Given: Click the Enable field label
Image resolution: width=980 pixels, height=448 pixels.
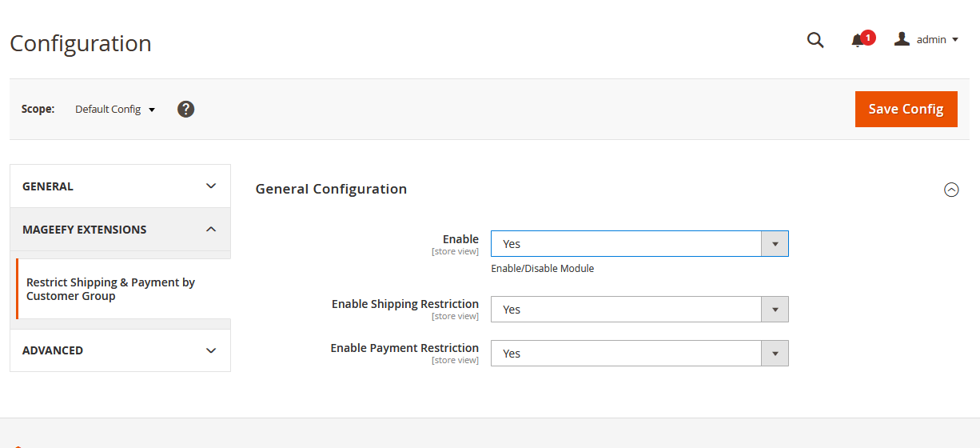Looking at the screenshot, I should [x=460, y=239].
